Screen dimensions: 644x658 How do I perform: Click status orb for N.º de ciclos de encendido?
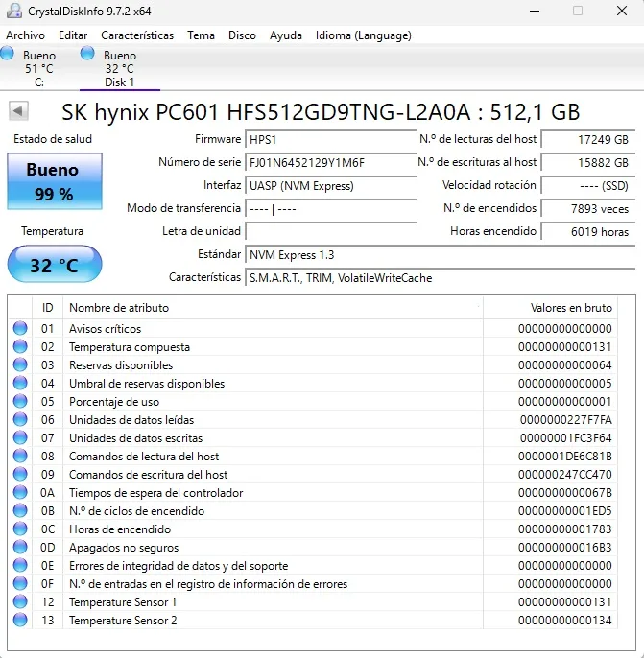coord(20,510)
